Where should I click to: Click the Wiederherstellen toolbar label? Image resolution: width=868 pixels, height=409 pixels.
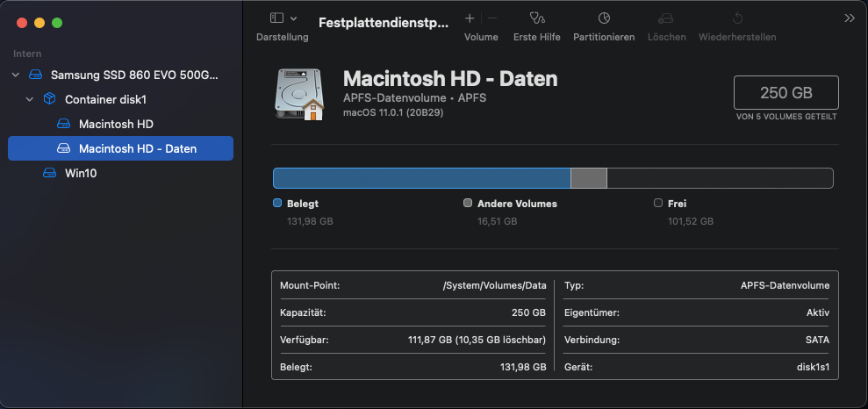pyautogui.click(x=737, y=37)
